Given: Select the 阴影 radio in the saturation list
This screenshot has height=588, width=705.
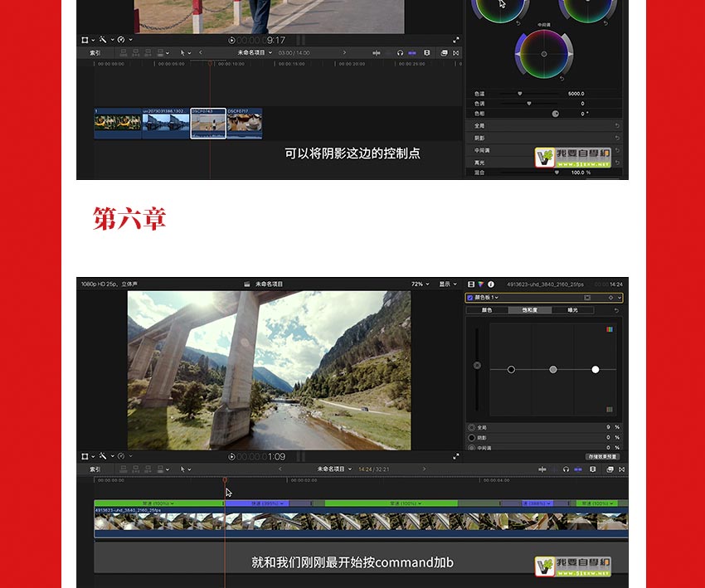Looking at the screenshot, I should coord(472,437).
